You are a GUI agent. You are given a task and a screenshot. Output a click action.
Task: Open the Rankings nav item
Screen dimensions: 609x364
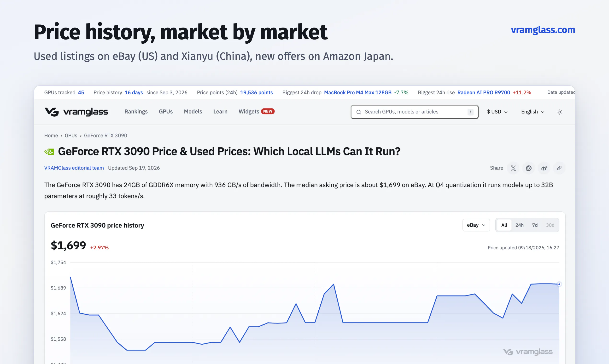pos(136,112)
